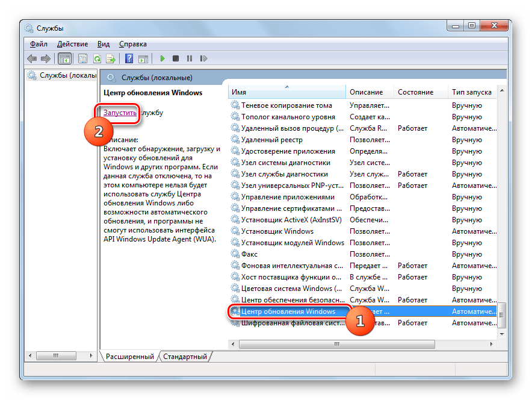The width and height of the screenshot is (532, 400).
Task: Refresh the services list via the toolbar
Action: tap(96, 58)
